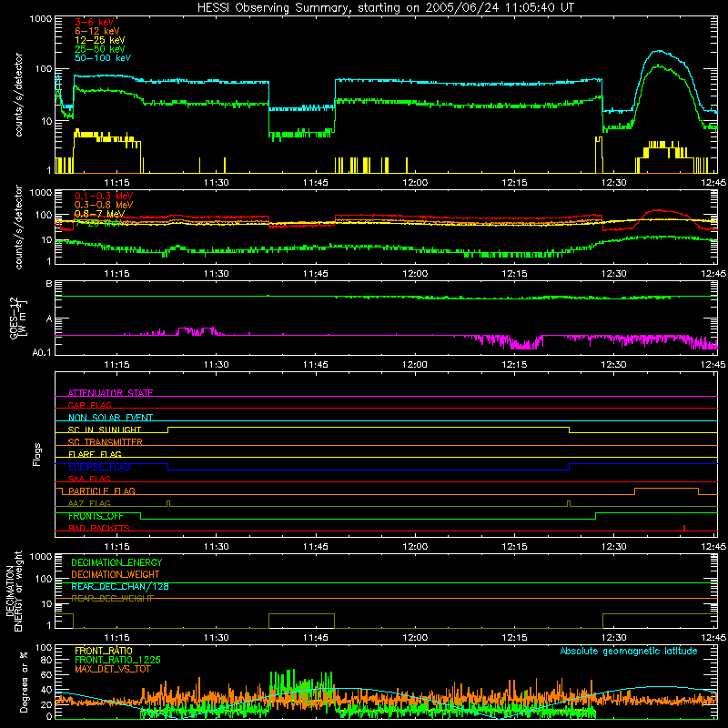Click the DECIMATION ENERGY or weight axis title
Image resolution: width=728 pixels, height=728 pixels.
[14, 591]
